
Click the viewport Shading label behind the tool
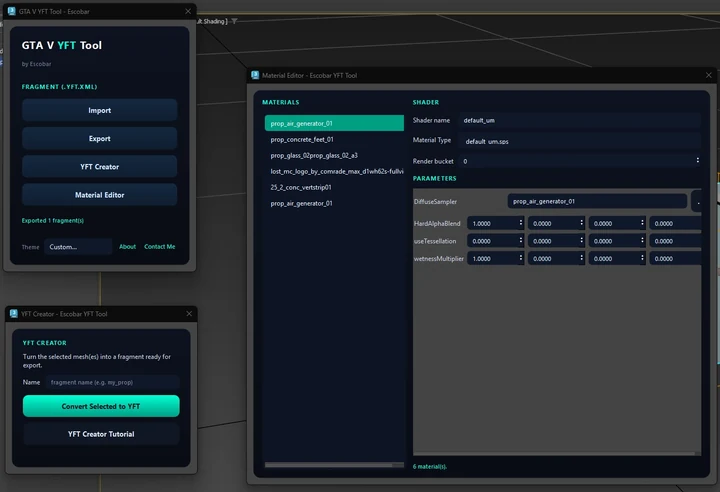tap(213, 21)
